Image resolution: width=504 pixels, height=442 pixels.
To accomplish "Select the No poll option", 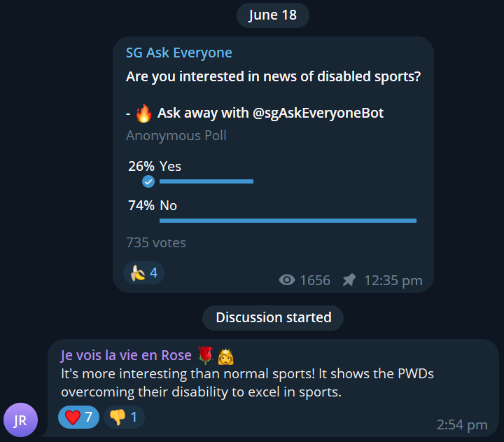I will click(272, 212).
